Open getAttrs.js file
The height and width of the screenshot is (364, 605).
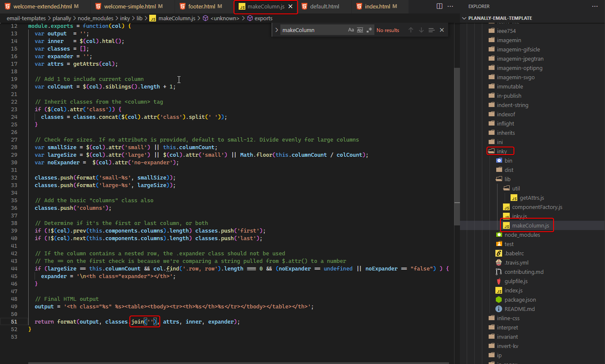[532, 198]
